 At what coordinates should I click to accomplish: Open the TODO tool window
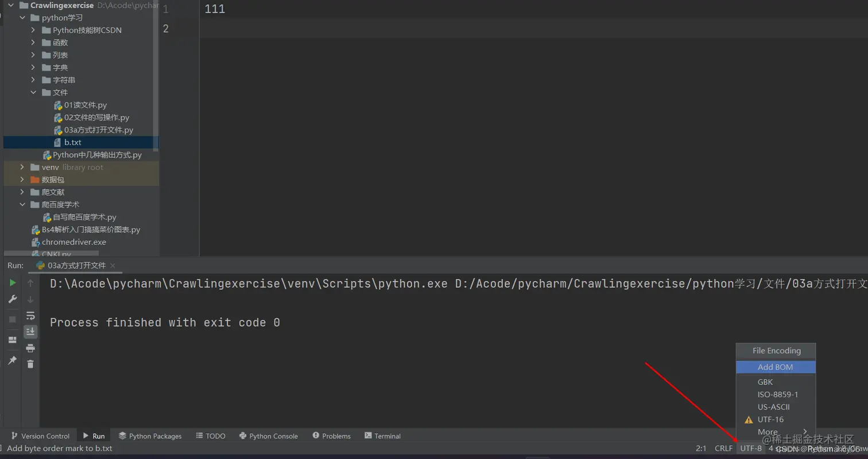coord(210,436)
